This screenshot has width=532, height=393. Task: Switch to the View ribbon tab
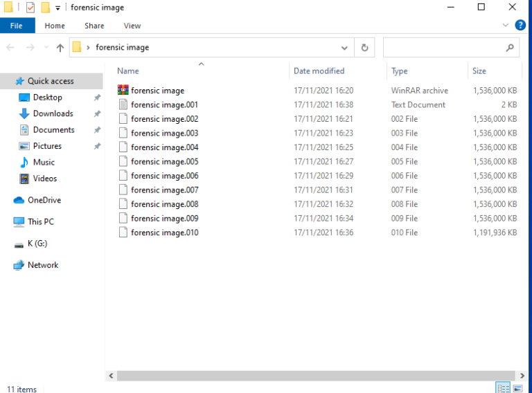click(132, 26)
